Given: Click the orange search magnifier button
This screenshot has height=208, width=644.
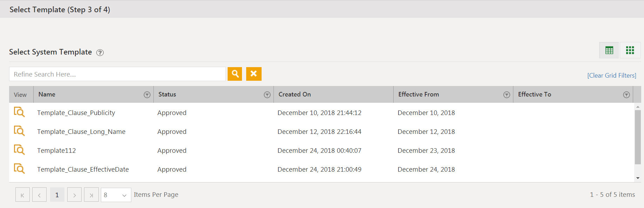Looking at the screenshot, I should (235, 74).
